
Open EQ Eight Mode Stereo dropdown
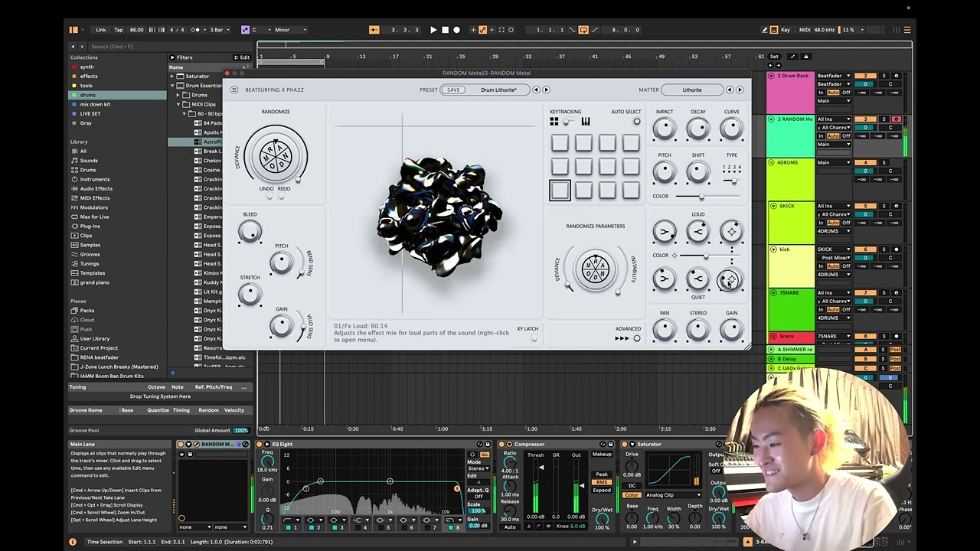(479, 468)
